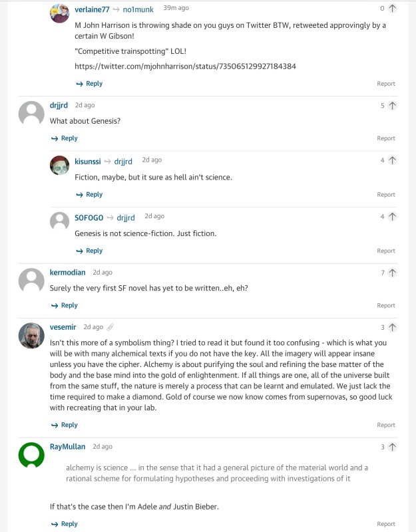
Task: Upvote RayMullan's comment
Action: (x=393, y=447)
